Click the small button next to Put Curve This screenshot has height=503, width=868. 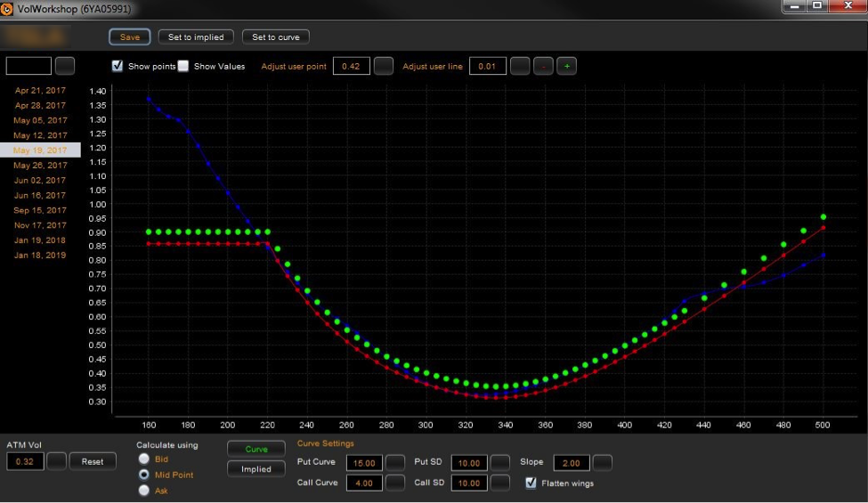coord(395,462)
